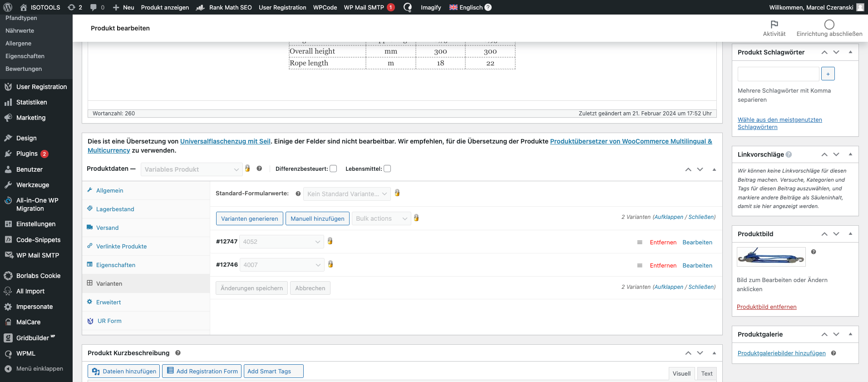This screenshot has width=868, height=382.
Task: Open attribute dropdown for variation #12747
Action: coord(281,242)
